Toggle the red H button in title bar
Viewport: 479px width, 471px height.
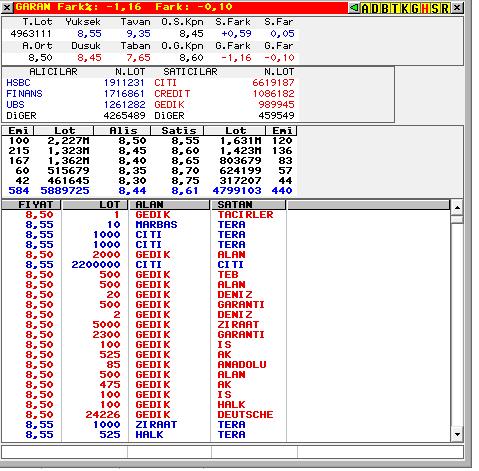pos(425,8)
